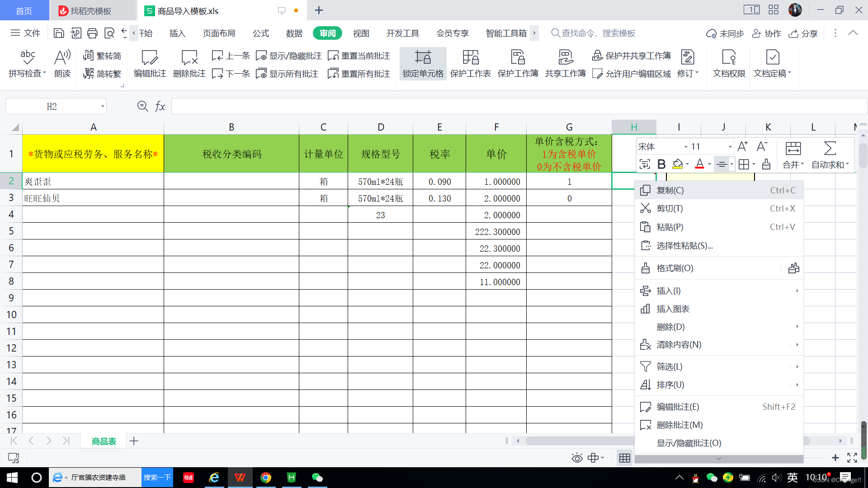
Task: Toggle Bold in the mini toolbar
Action: pos(661,164)
